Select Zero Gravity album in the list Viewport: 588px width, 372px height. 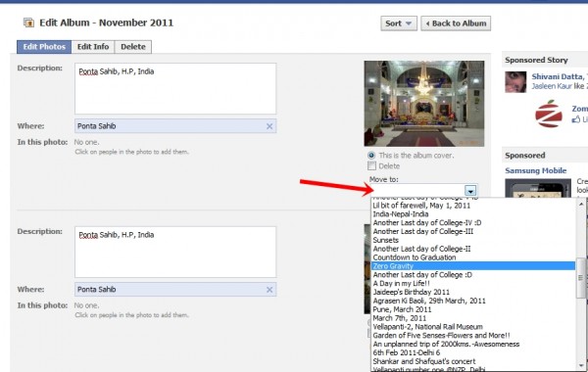point(473,266)
